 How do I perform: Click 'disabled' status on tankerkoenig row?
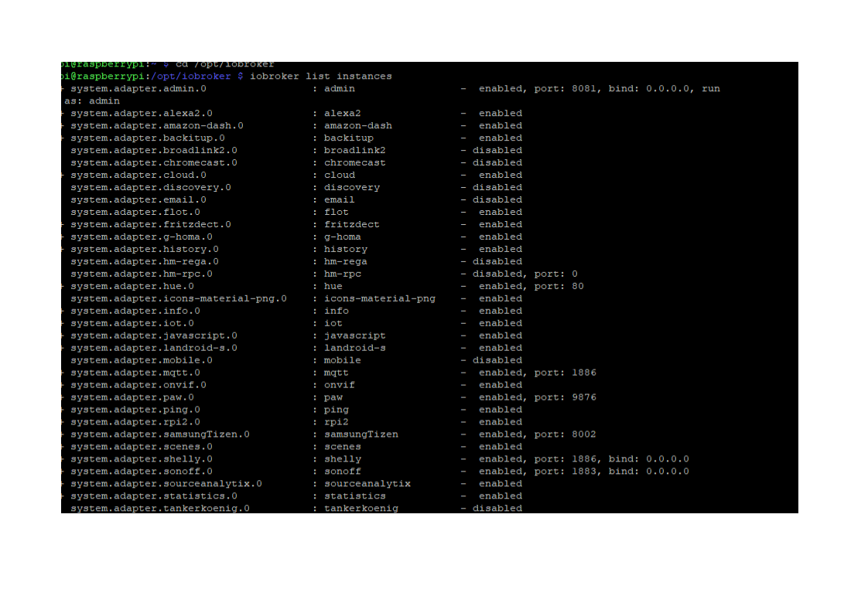(x=497, y=509)
